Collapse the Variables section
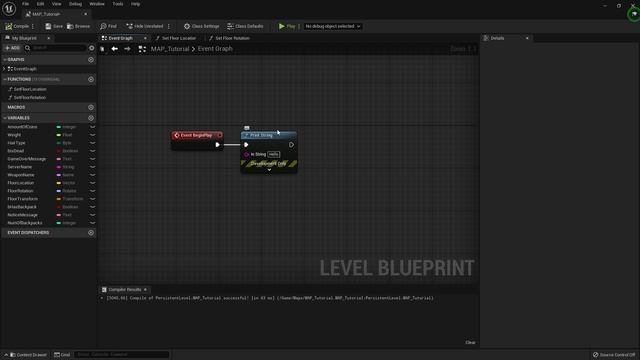The width and height of the screenshot is (640, 360). click(5, 118)
